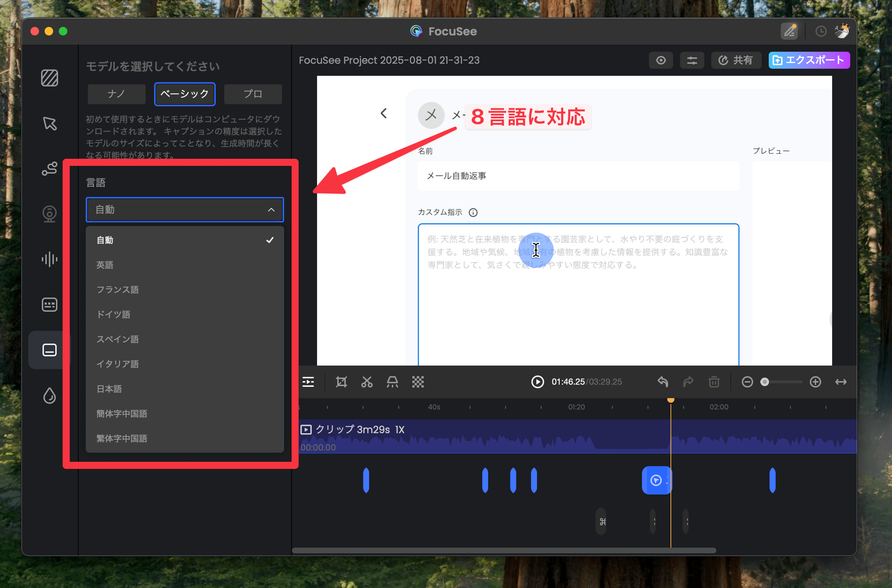Choose 日本語 from the language list
The width and height of the screenshot is (892, 588).
pos(109,389)
